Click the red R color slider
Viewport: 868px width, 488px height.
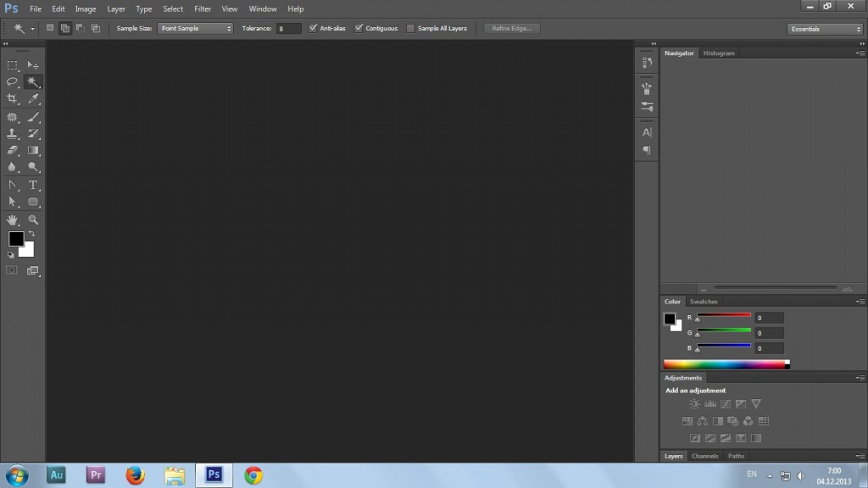point(724,315)
